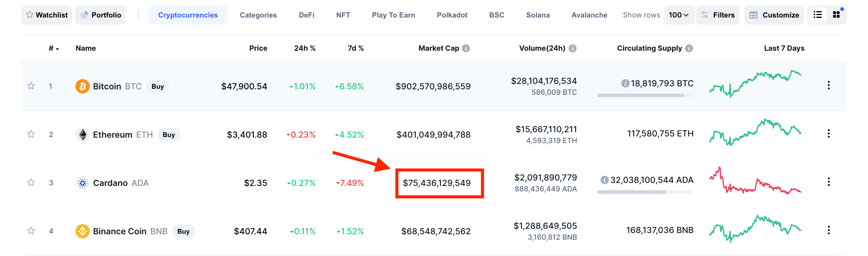The width and height of the screenshot is (868, 256).
Task: Select the Cryptocurrencies tab
Action: [188, 15]
